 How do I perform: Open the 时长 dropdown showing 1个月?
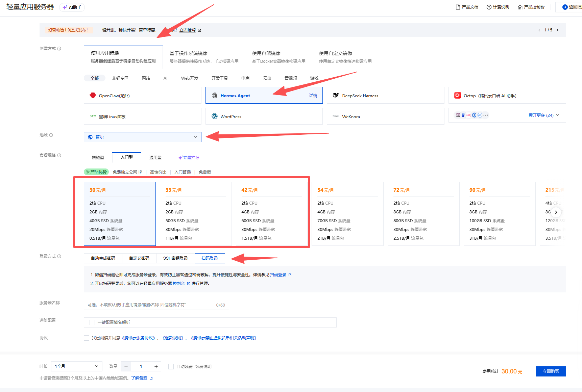tap(77, 366)
